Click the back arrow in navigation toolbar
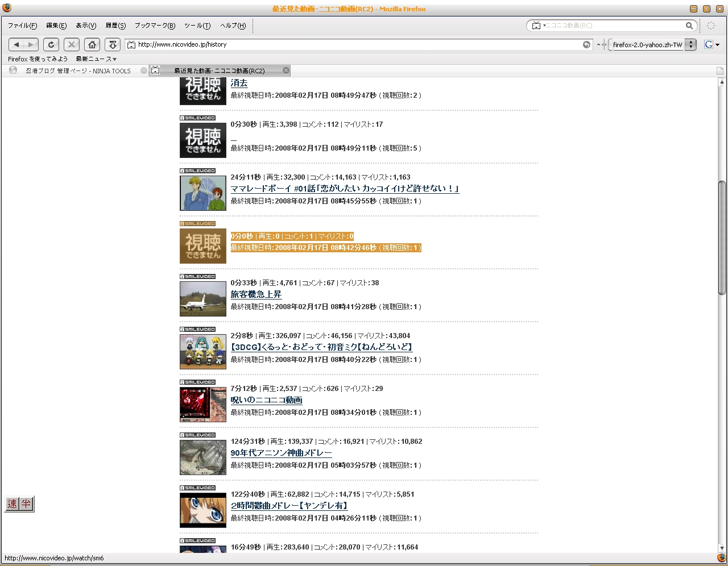Viewport: 728px width, 566px height. 16,44
